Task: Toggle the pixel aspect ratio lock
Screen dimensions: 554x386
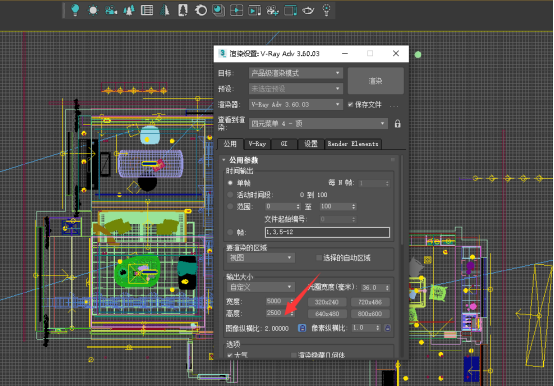Action: [x=388, y=328]
